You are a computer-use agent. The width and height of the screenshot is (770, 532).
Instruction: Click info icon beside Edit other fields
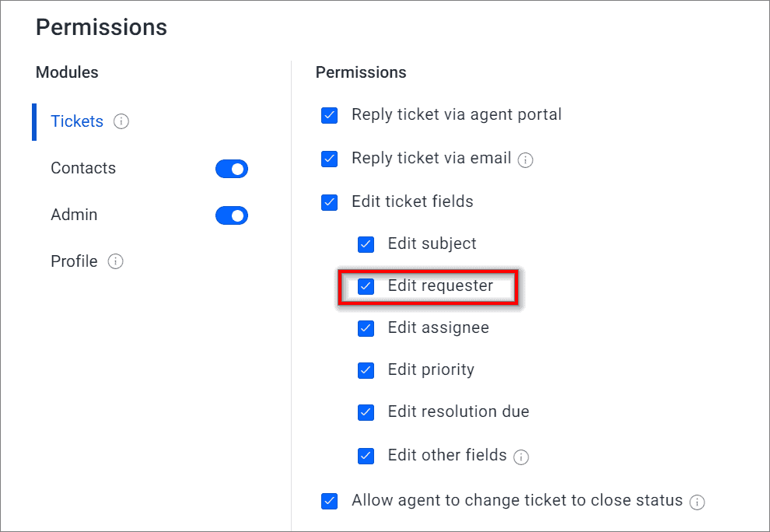tap(521, 457)
